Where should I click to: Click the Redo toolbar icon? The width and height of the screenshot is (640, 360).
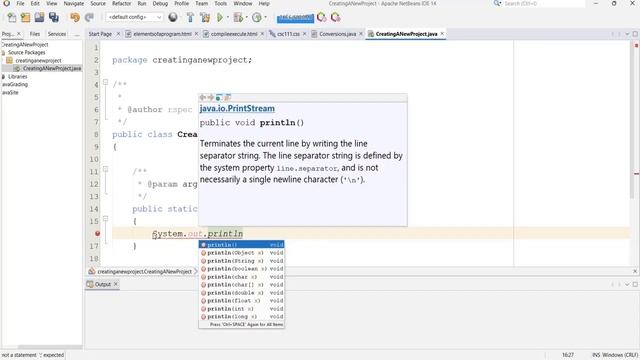point(89,17)
